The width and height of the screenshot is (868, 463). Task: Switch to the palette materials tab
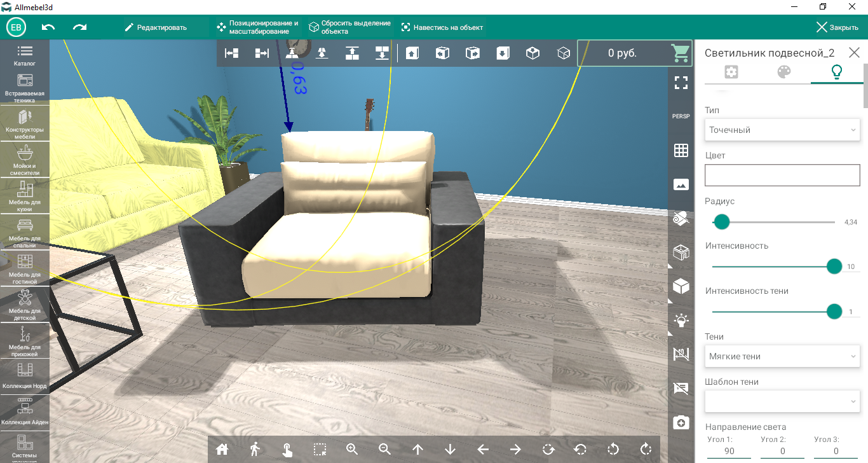pos(784,72)
